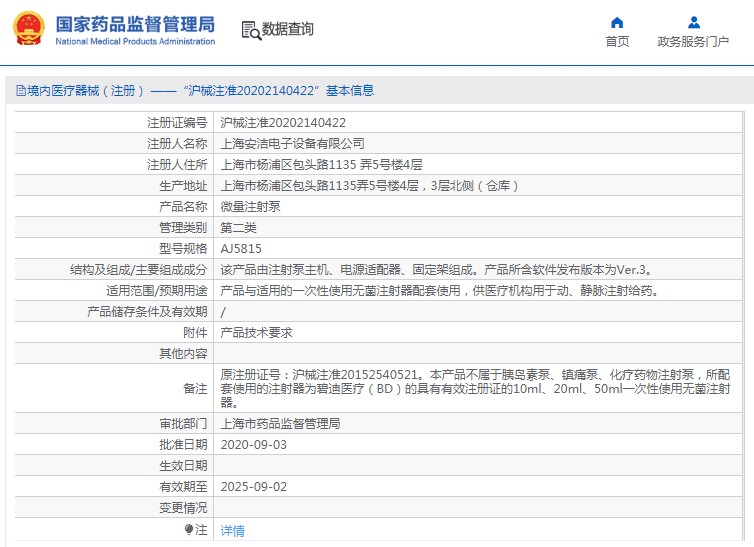The height and width of the screenshot is (547, 754).
Task: Click the 首页 text link
Action: point(617,42)
